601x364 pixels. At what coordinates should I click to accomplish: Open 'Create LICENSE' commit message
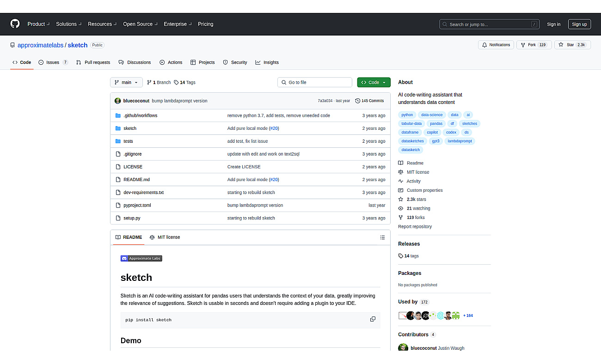pos(244,167)
